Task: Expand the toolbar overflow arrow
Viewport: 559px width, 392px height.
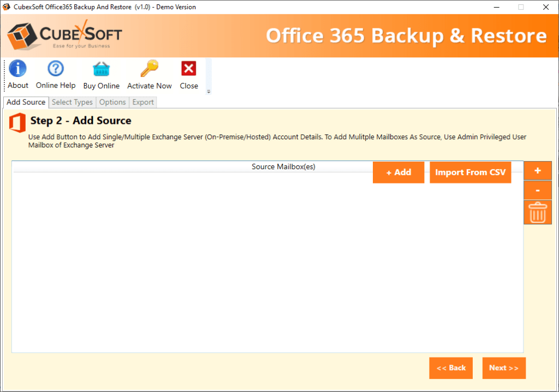Action: tap(209, 92)
